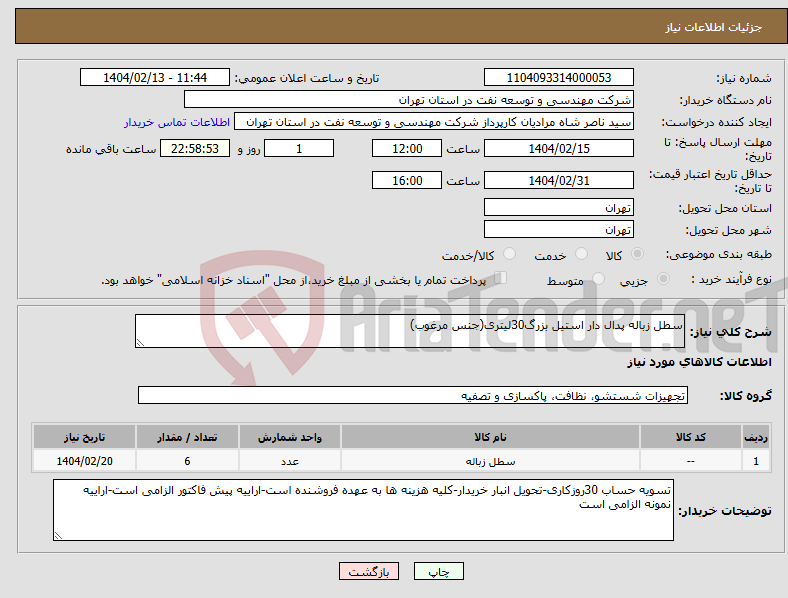Click the quantity cell showing 6
Image resolution: width=788 pixels, height=598 pixels.
(x=187, y=461)
